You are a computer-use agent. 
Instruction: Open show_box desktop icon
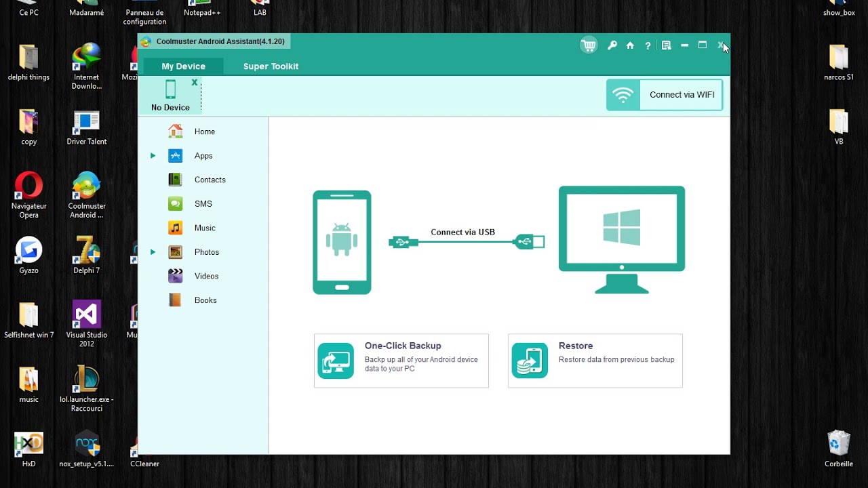pyautogui.click(x=839, y=9)
